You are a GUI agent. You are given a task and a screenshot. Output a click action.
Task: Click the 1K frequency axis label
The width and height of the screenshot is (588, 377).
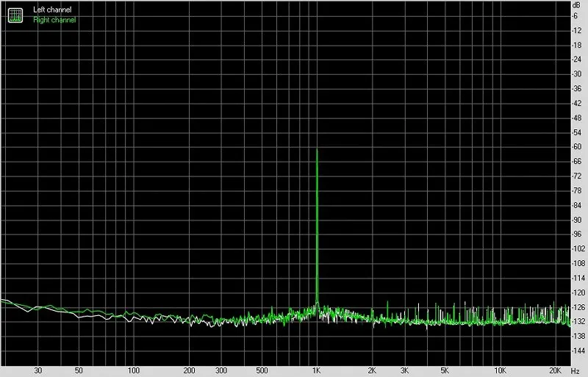point(317,370)
